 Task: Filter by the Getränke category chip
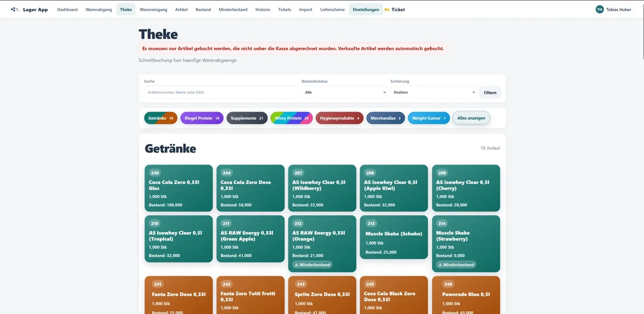[161, 118]
